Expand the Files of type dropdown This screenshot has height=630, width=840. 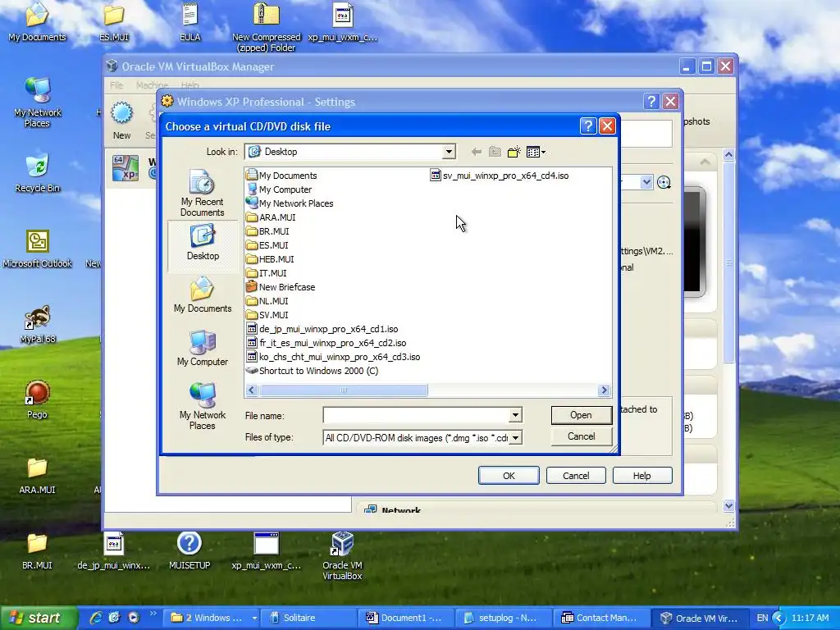[x=515, y=438]
